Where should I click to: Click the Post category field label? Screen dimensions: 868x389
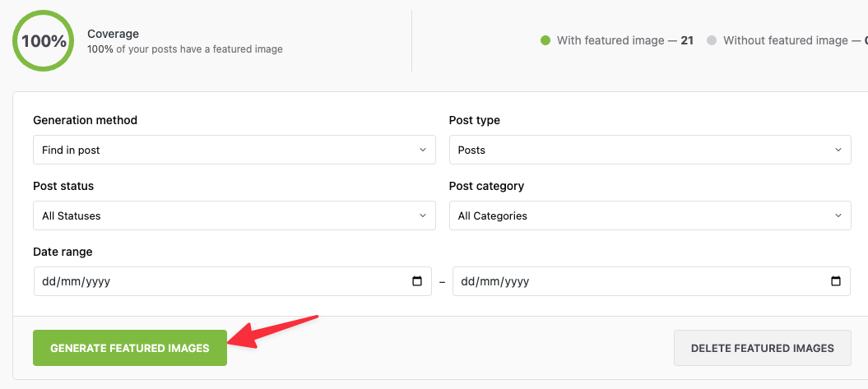coord(486,186)
